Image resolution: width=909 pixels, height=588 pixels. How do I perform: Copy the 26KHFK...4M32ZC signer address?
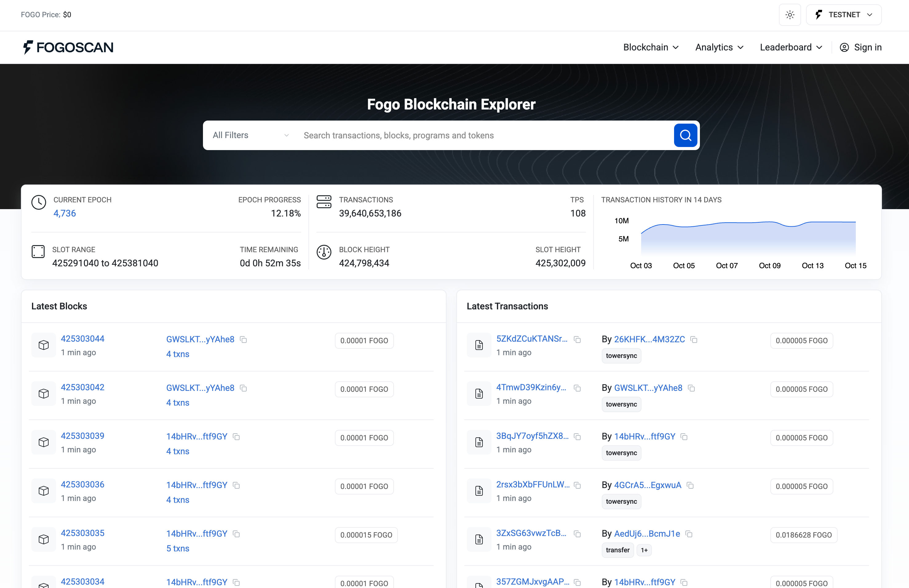point(694,340)
